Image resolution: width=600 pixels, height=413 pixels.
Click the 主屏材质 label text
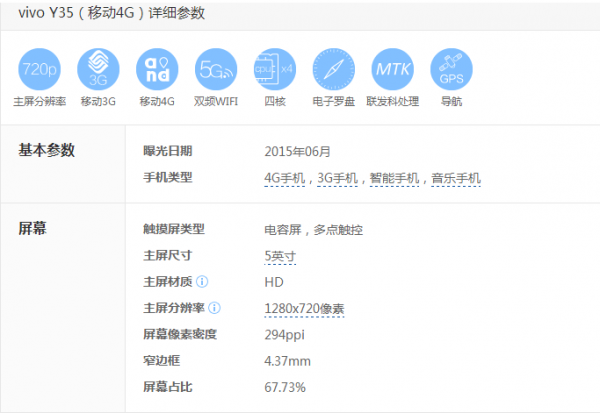[168, 282]
